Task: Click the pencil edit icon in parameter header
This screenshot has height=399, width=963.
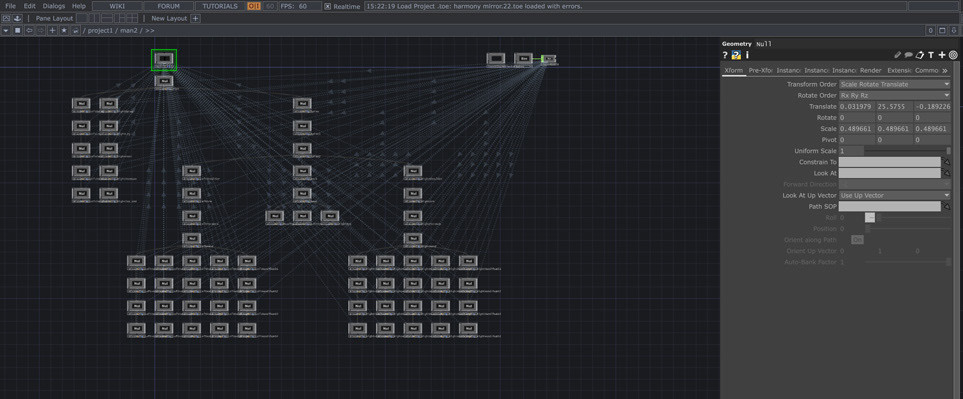Action: click(x=897, y=55)
